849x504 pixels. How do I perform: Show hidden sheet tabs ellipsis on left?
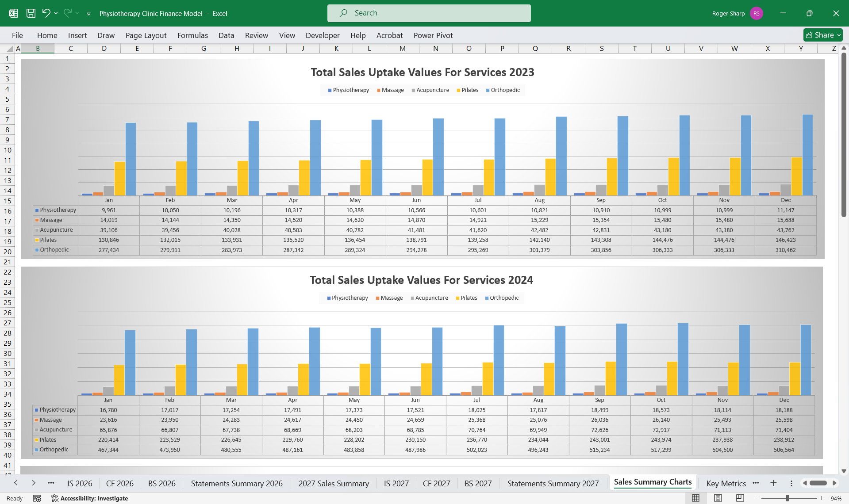click(51, 483)
